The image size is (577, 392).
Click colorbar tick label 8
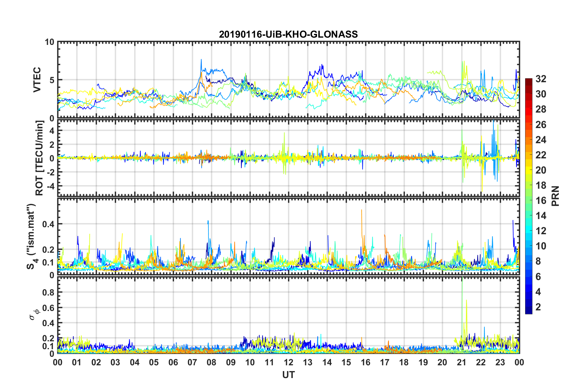tap(538, 261)
